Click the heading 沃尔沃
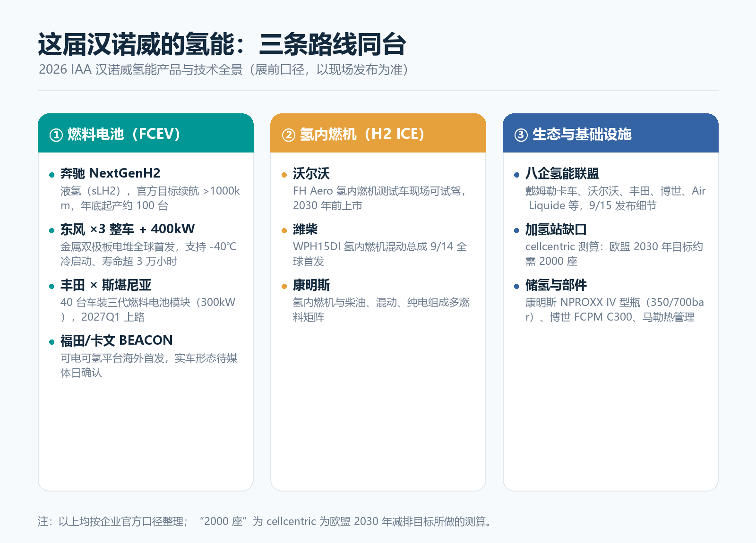756x543 pixels. (x=311, y=173)
